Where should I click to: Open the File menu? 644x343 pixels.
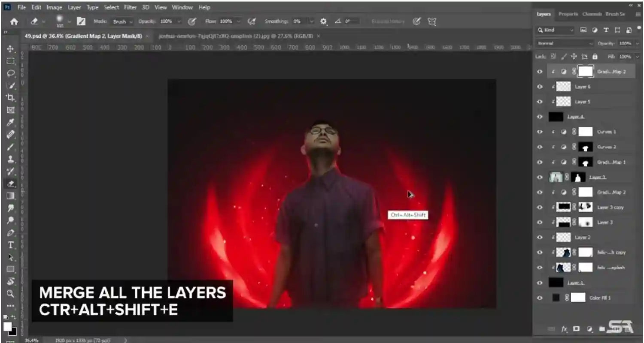click(21, 7)
